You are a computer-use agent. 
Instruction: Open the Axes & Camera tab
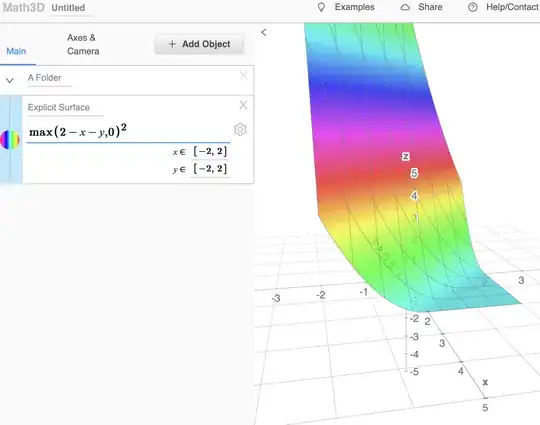coord(83,44)
